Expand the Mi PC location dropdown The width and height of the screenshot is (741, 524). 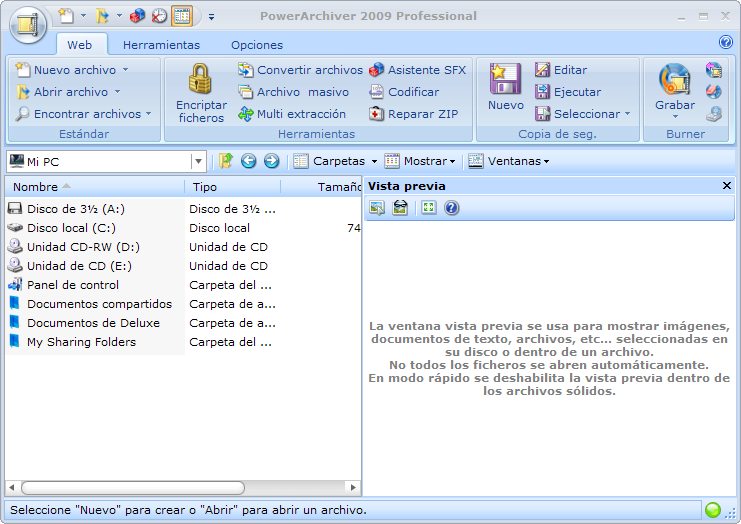tap(198, 161)
